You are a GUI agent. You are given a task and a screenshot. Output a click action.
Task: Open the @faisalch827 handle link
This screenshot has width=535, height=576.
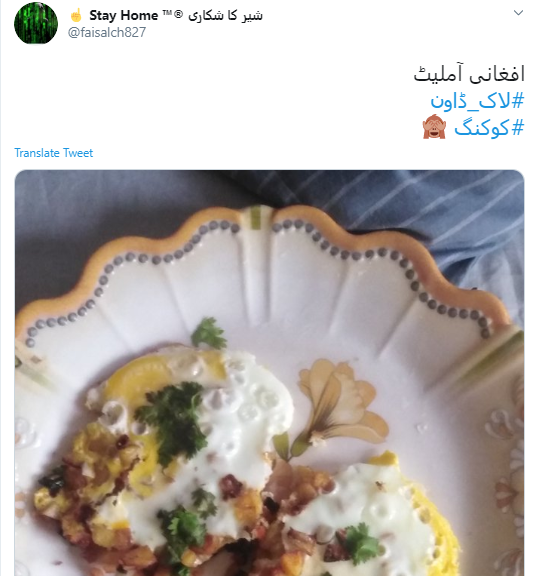(107, 32)
